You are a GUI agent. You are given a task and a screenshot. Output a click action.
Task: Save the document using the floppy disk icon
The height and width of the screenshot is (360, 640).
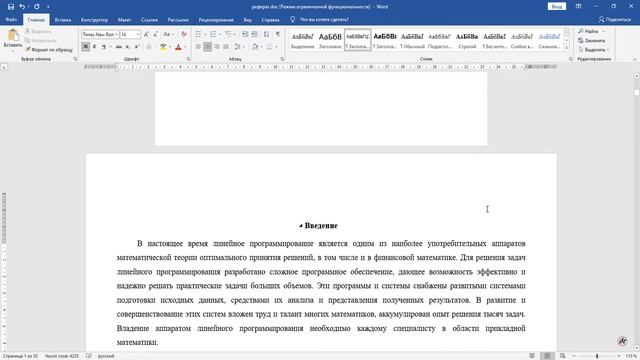11,7
